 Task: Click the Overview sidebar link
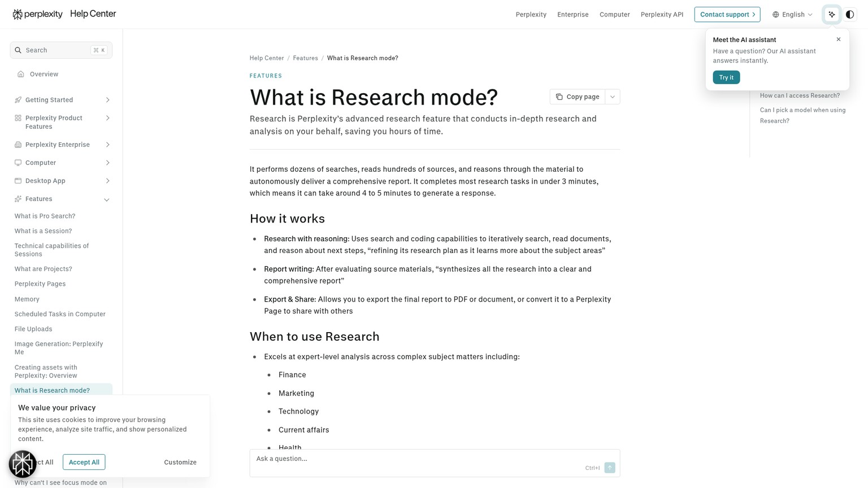(44, 74)
